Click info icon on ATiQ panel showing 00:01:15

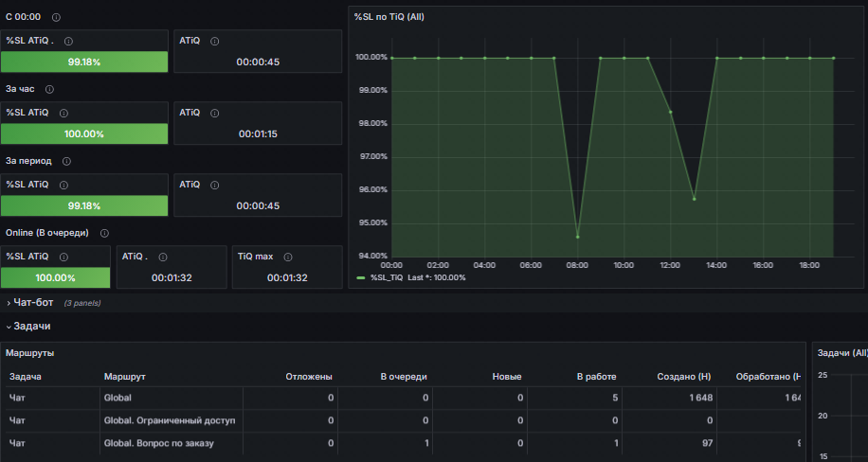click(215, 113)
